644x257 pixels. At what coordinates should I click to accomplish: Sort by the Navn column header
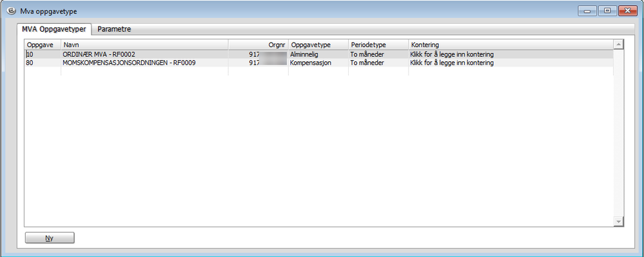point(144,45)
